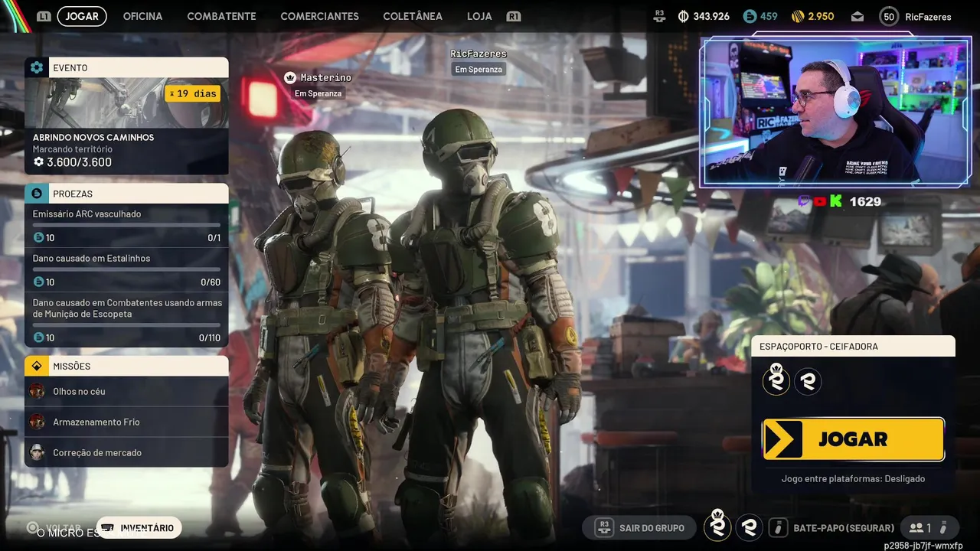Open the Olhos no céu mission
980x551 pixels.
(x=126, y=391)
